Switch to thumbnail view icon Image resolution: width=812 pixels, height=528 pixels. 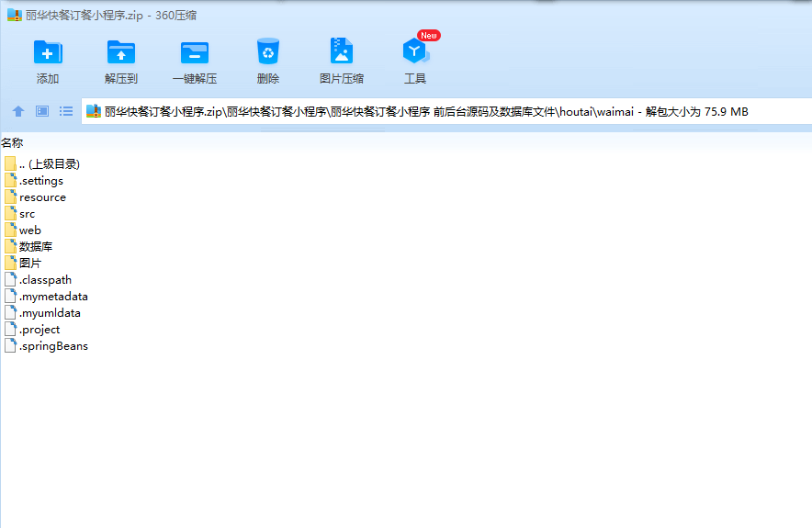point(42,111)
